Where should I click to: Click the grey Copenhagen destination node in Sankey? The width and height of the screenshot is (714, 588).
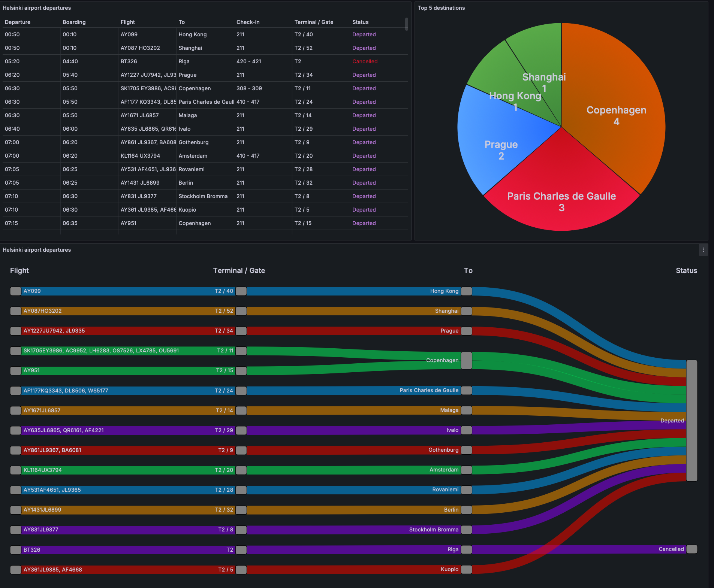tap(466, 360)
